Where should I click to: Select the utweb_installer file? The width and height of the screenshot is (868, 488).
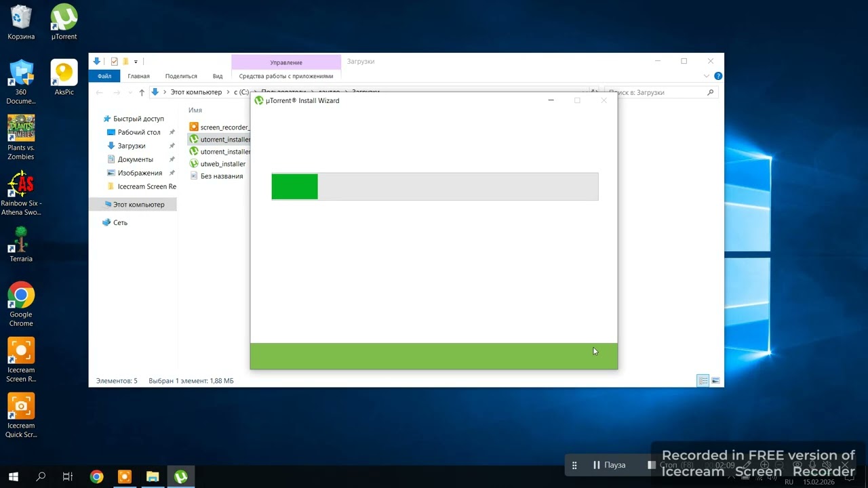(x=218, y=163)
